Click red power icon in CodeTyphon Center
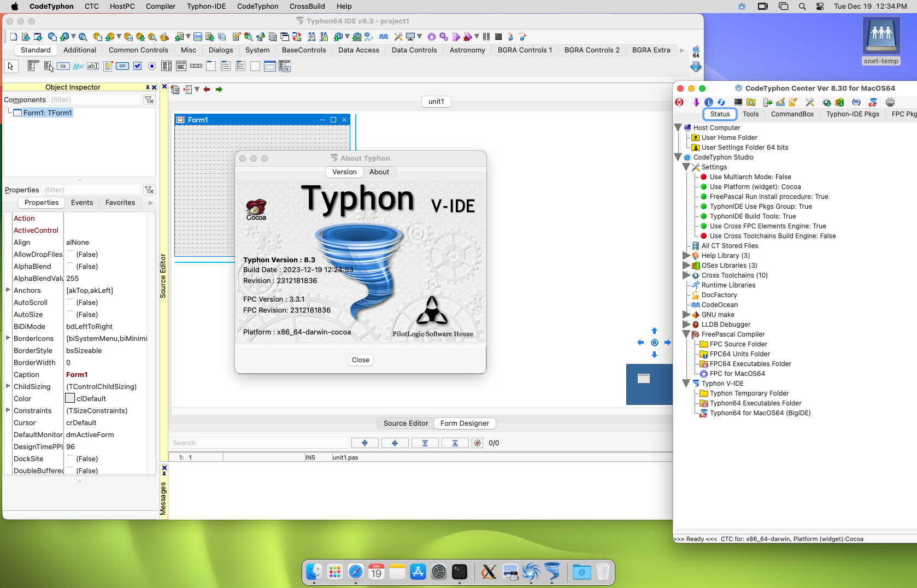This screenshot has height=588, width=917. (x=679, y=102)
